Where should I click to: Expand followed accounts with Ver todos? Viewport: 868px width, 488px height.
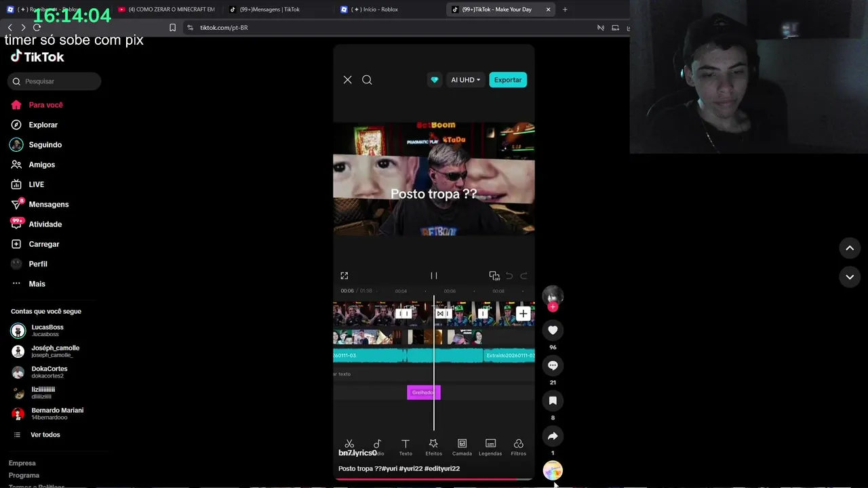(45, 434)
